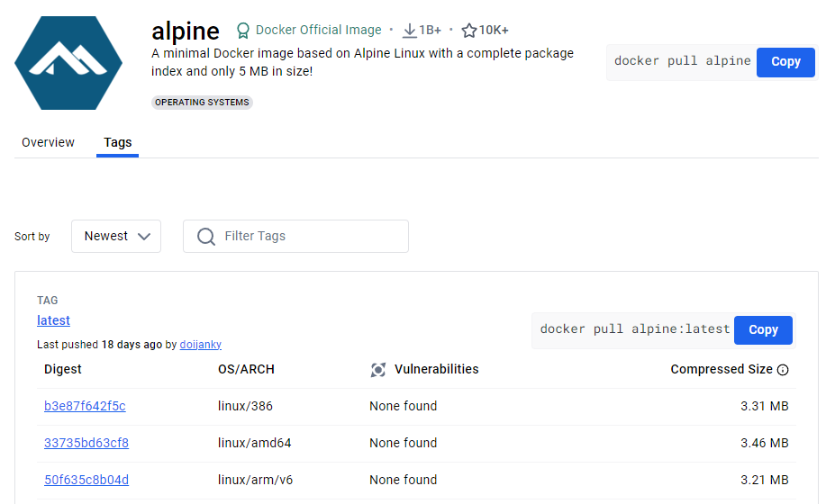Image resolution: width=826 pixels, height=504 pixels.
Task: Click the 10K+ stars count
Action: 493,31
